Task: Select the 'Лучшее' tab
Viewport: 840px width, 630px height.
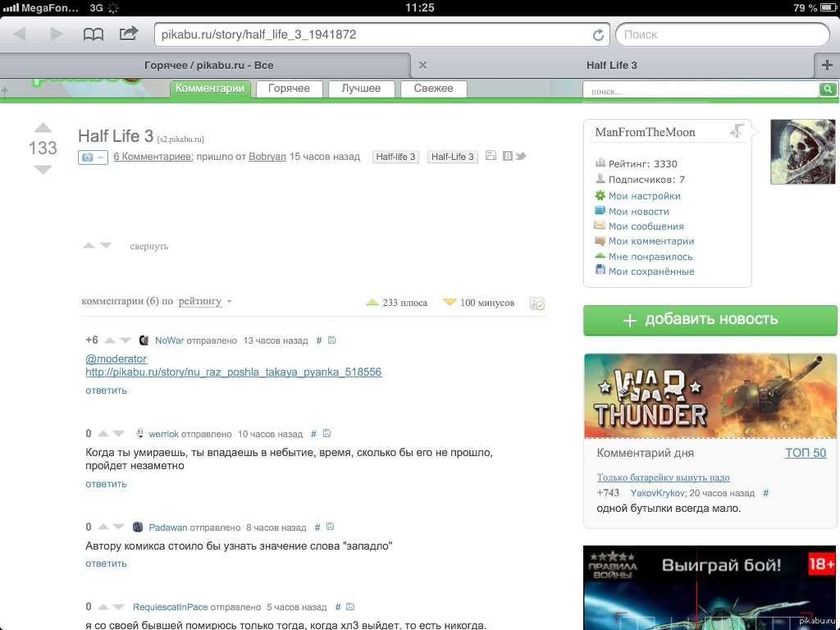Action: 361,89
